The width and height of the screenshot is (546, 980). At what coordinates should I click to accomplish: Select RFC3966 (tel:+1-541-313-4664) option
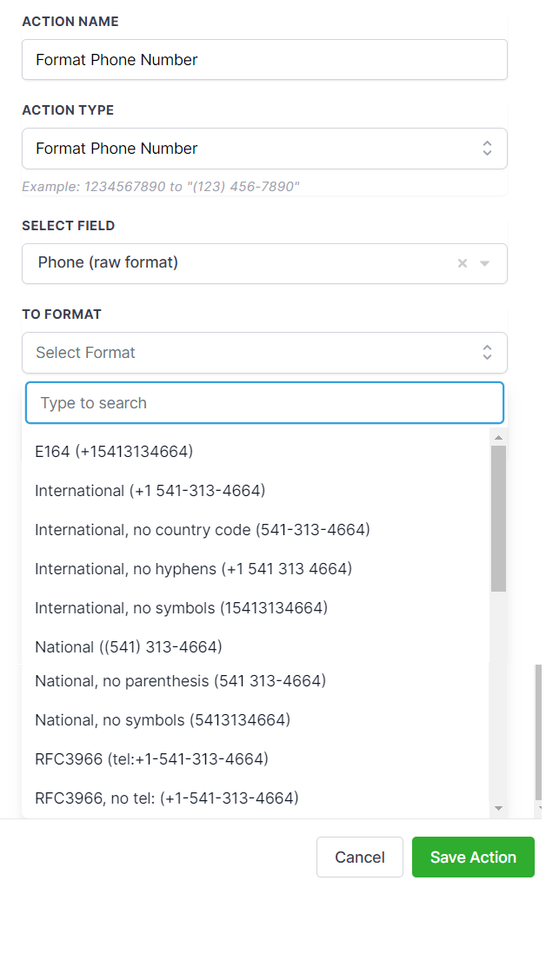coord(255,758)
